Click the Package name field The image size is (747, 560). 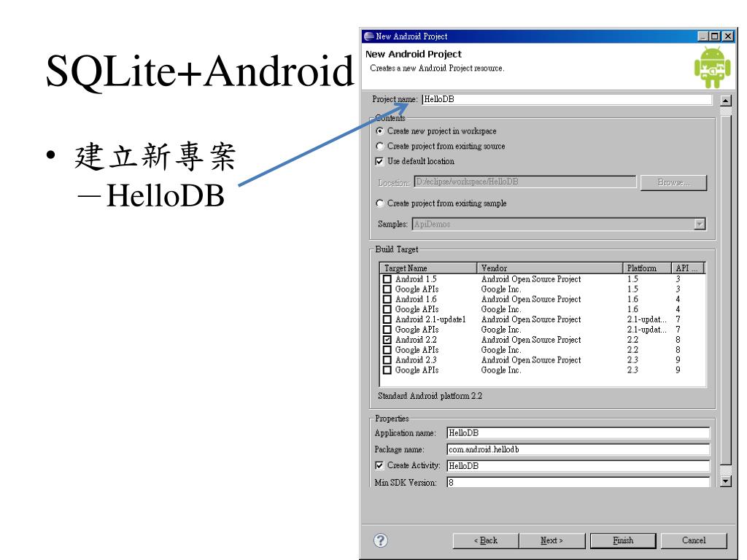coord(578,449)
